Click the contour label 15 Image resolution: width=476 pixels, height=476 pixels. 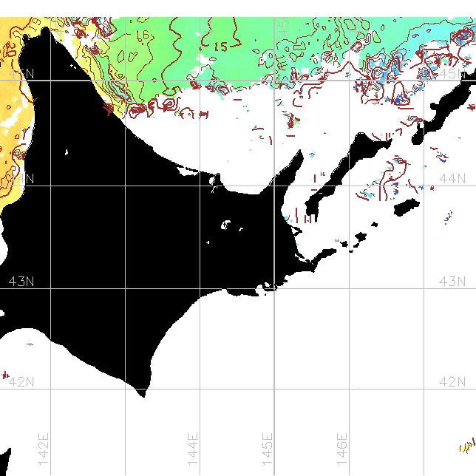coord(221,47)
